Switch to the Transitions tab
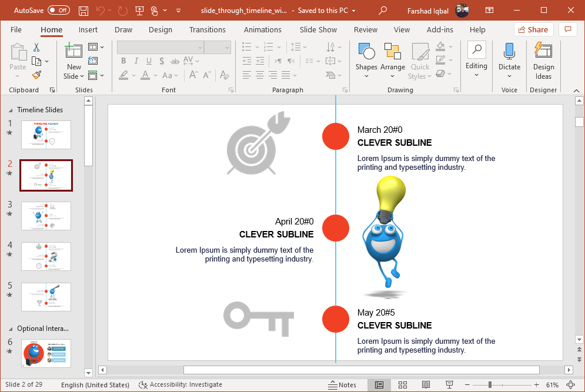Viewport: 585px width, 392px height. (x=208, y=29)
